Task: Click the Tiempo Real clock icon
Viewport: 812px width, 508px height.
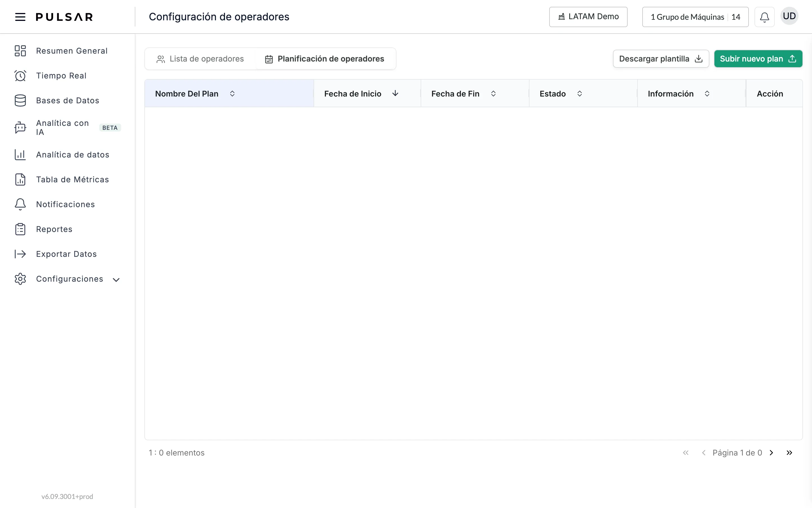Action: 20,76
